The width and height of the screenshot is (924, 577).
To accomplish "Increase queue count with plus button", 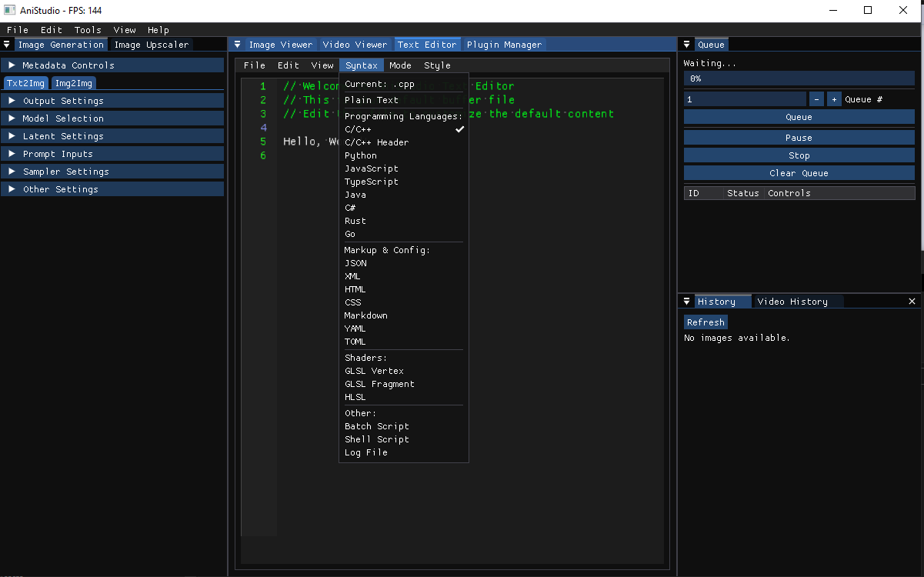I will point(834,99).
